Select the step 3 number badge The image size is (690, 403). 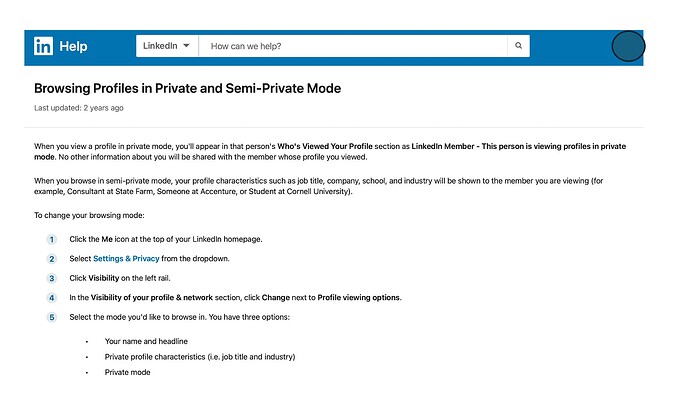click(x=52, y=278)
